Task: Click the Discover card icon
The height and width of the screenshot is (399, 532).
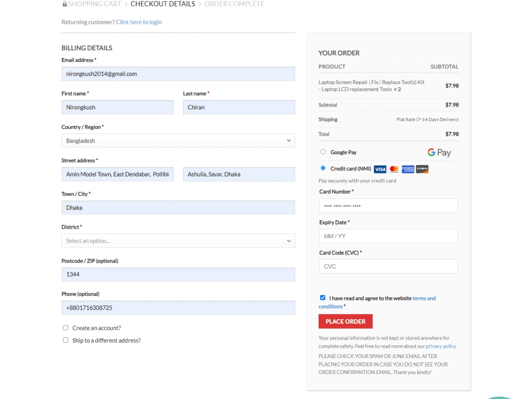Action: pyautogui.click(x=422, y=169)
